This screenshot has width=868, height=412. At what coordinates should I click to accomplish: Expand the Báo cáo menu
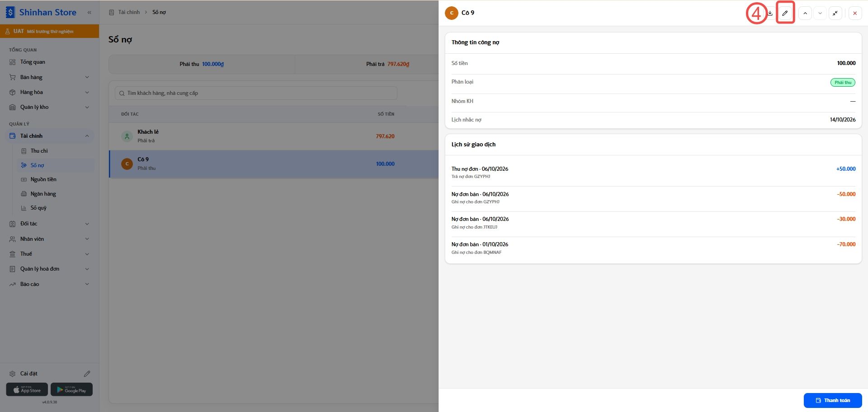coord(49,284)
